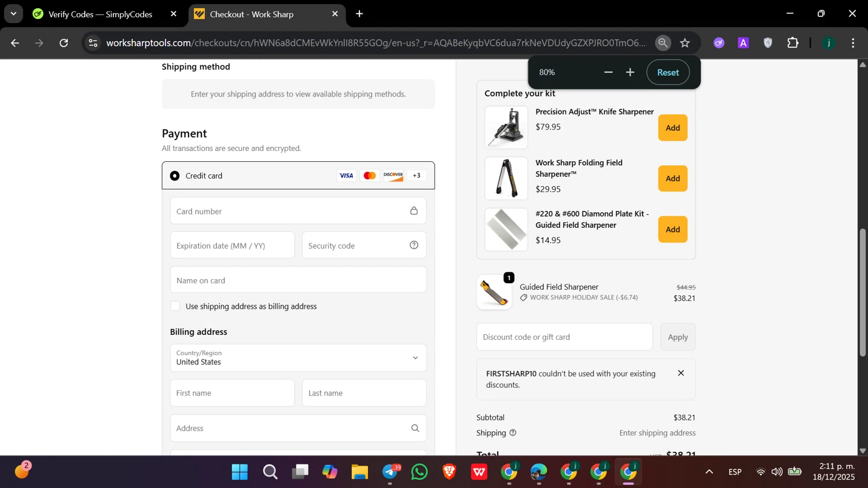
Task: Focus the billing Address field
Action: pyautogui.click(x=298, y=428)
